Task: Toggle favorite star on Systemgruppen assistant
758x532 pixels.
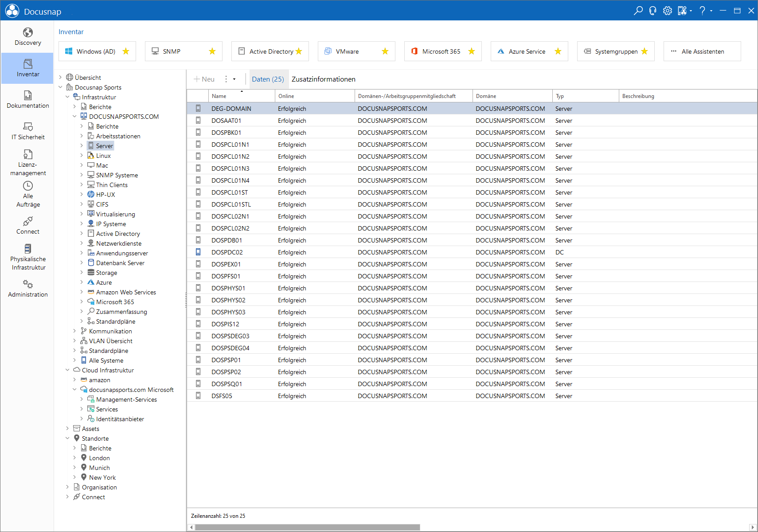Action: pyautogui.click(x=645, y=51)
